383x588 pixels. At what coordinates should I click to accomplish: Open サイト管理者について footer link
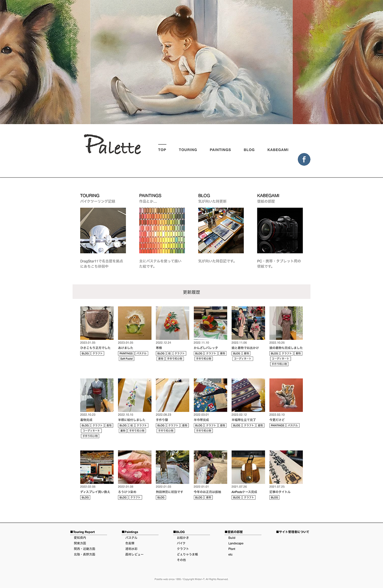293,532
